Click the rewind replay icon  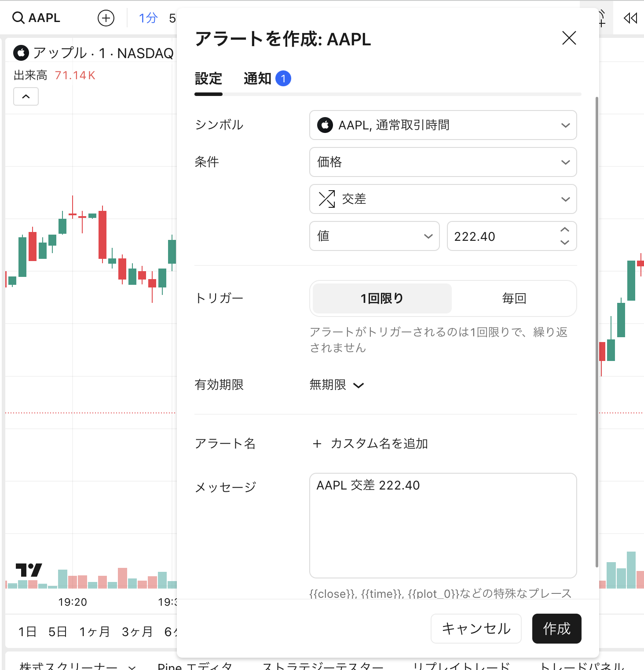click(630, 18)
